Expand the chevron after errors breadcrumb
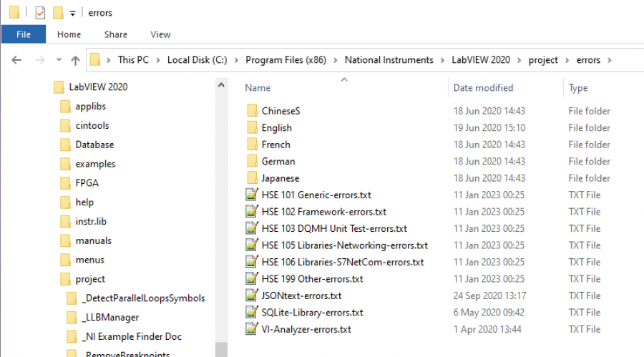Image resolution: width=644 pixels, height=357 pixels. (x=610, y=60)
